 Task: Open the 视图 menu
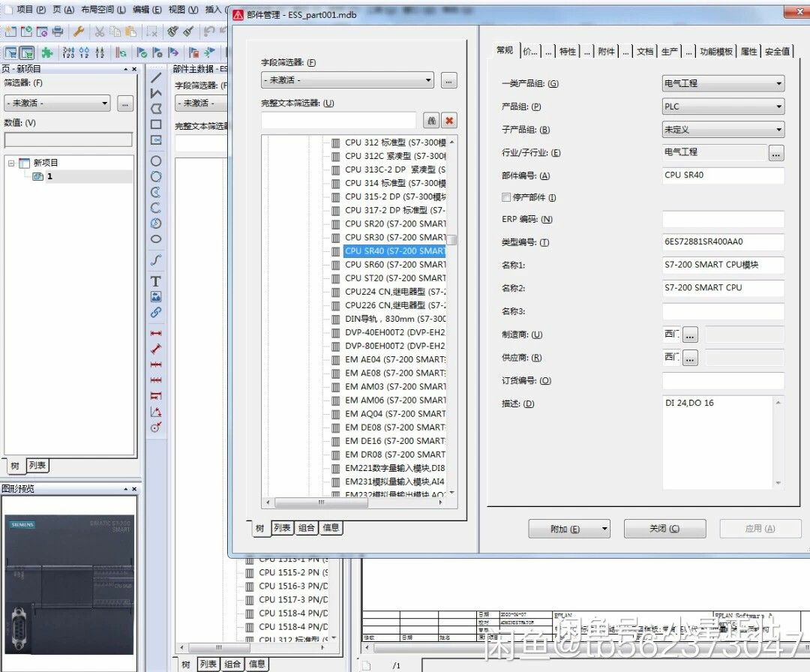[x=183, y=9]
